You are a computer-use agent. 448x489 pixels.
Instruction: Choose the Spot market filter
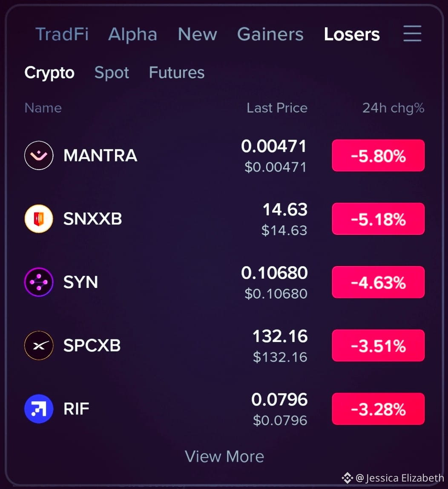(x=112, y=73)
